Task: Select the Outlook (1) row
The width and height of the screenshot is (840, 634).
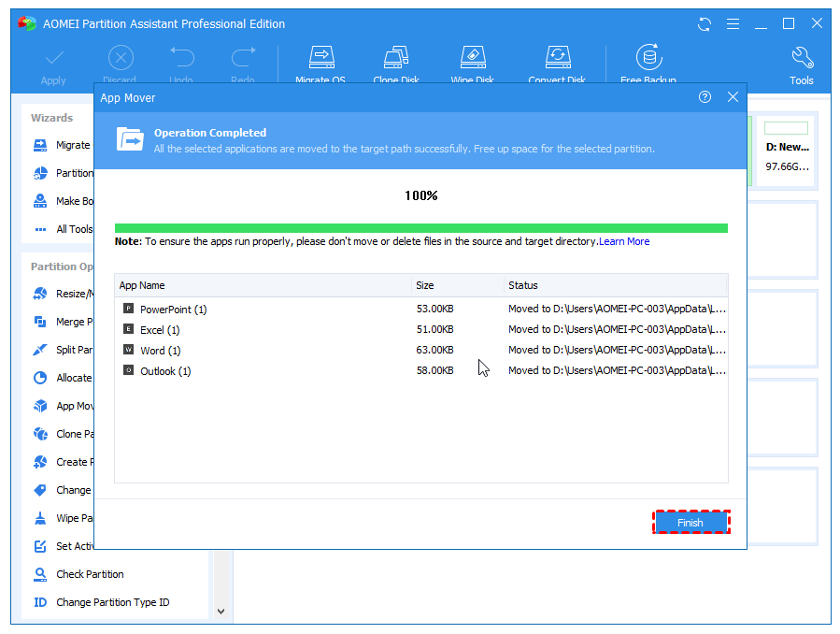Action: [421, 370]
